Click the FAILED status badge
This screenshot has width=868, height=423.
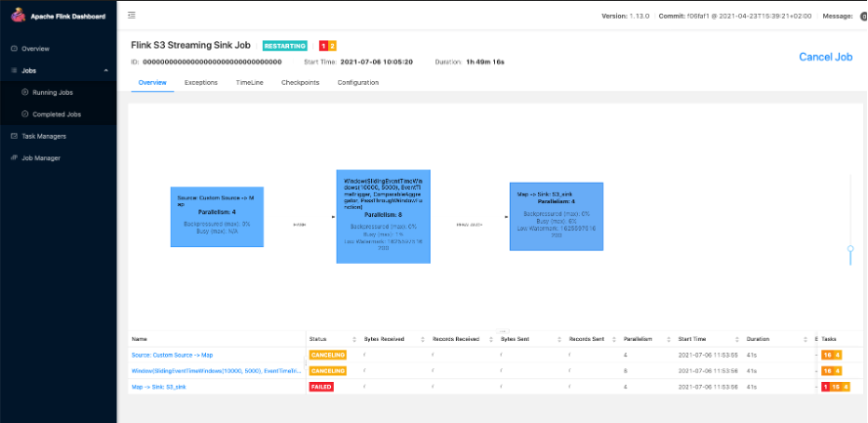pos(321,387)
